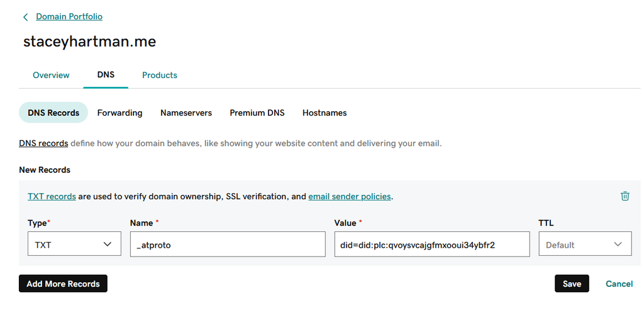
Task: Switch to the Overview tab
Action: [x=51, y=75]
